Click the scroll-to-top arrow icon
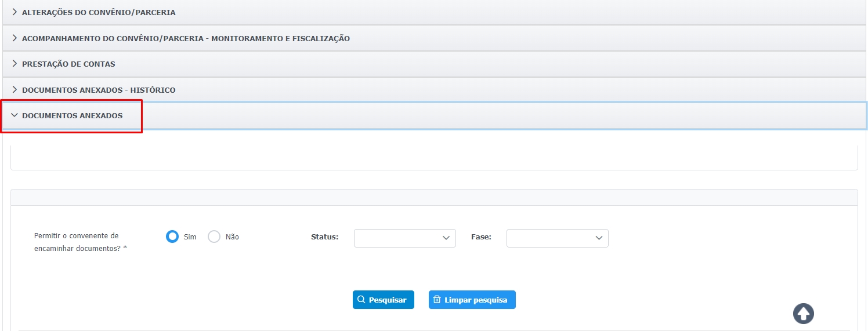Viewport: 868px width, 331px height. pos(803,314)
